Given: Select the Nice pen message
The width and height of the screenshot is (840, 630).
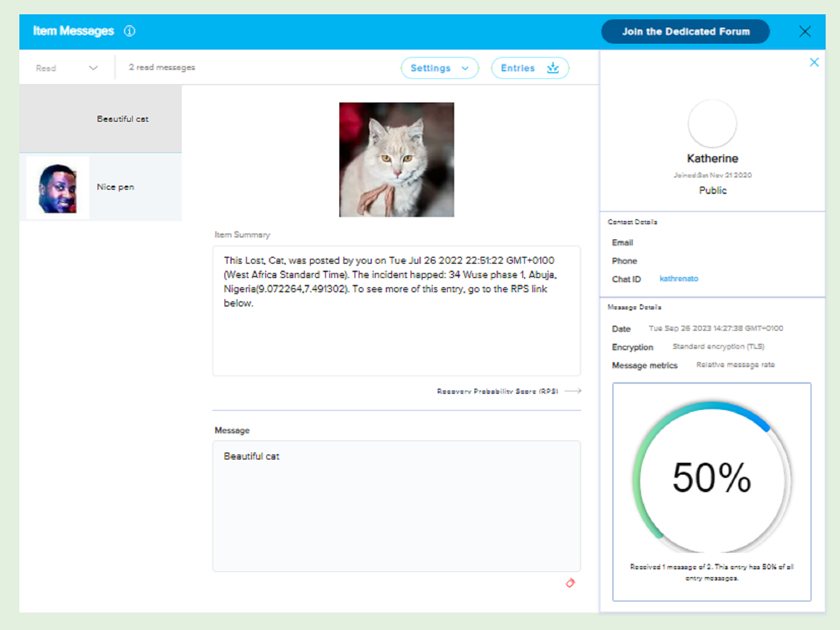Looking at the screenshot, I should coord(101,187).
